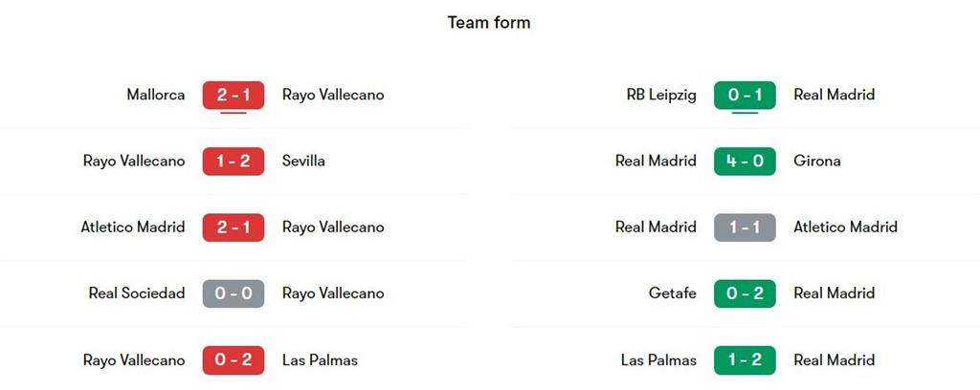
Task: Open the Girona team name link
Action: pos(817,161)
